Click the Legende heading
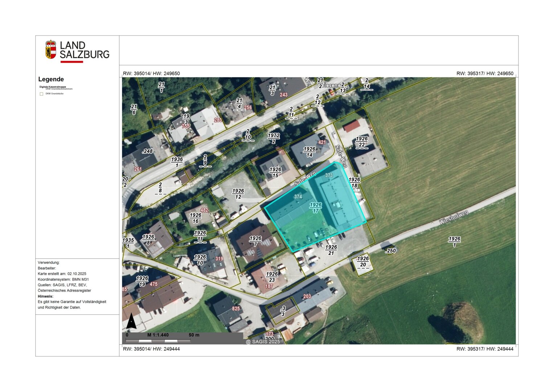Screen dimensions: 554x392 (51, 79)
